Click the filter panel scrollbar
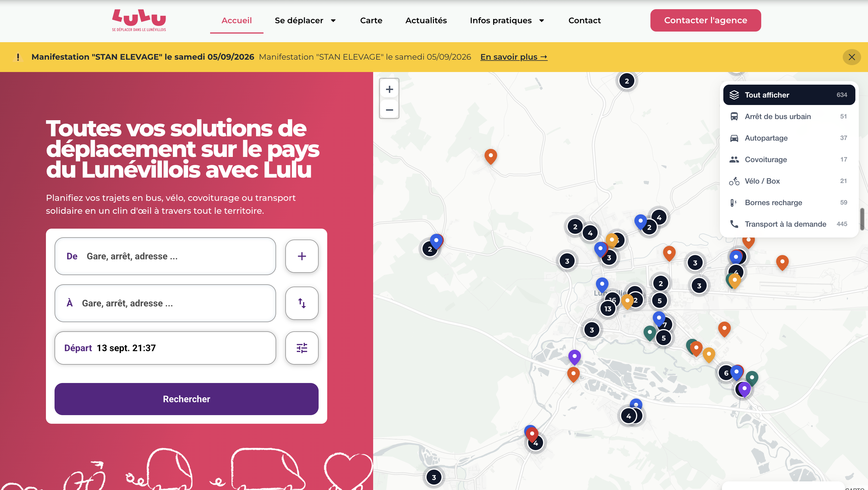The image size is (868, 490). coord(862,219)
